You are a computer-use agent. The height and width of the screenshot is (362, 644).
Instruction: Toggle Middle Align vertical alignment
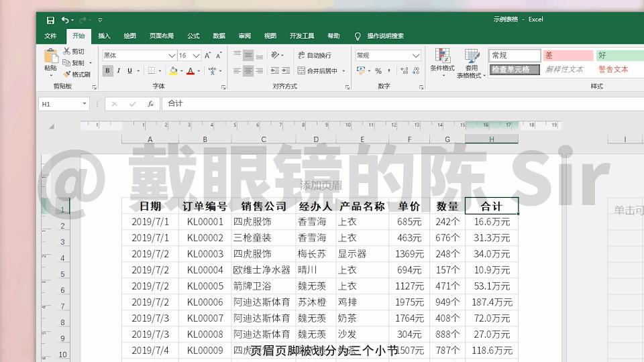(x=248, y=55)
